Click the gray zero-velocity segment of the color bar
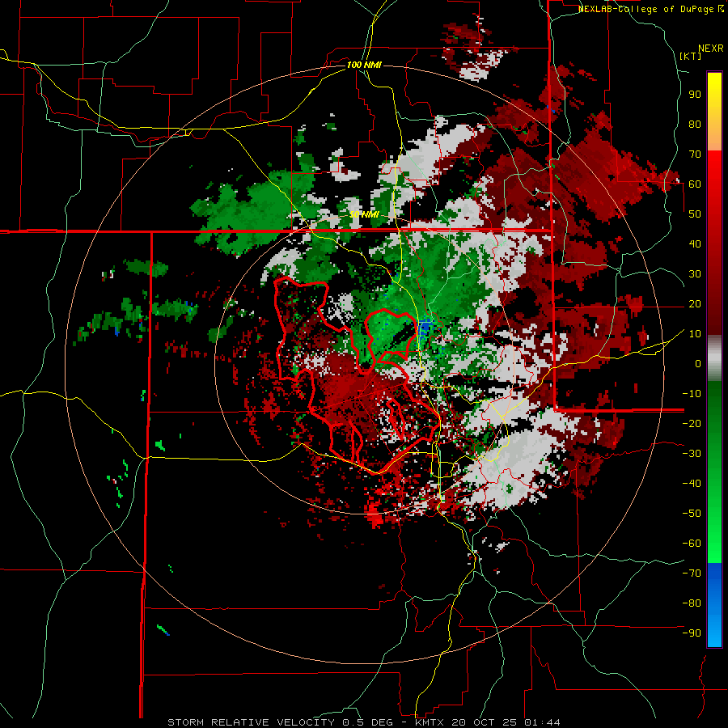The height and width of the screenshot is (728, 728). [714, 358]
